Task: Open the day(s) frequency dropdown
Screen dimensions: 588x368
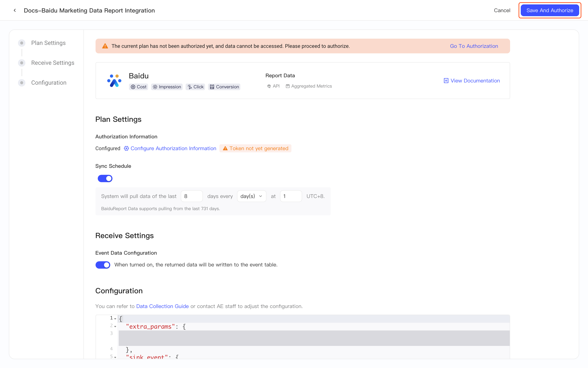Action: (x=252, y=196)
